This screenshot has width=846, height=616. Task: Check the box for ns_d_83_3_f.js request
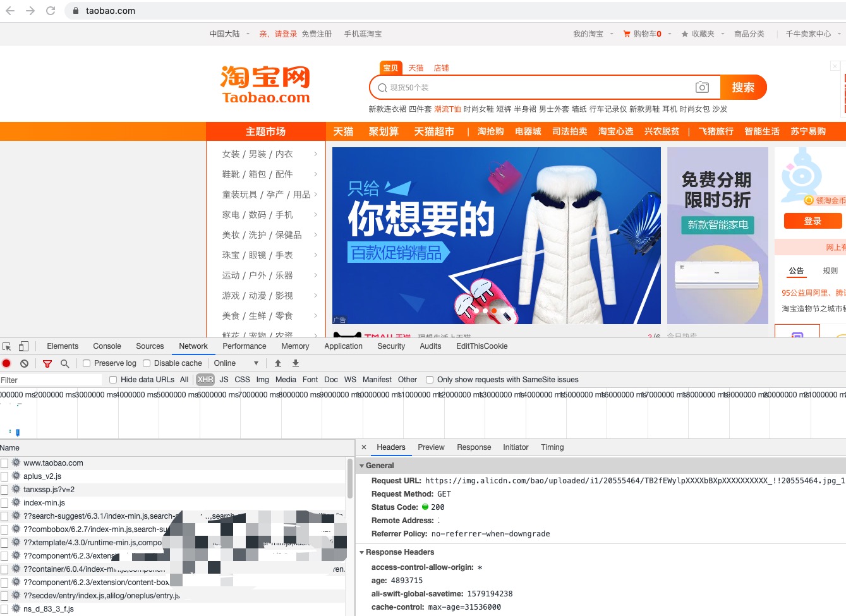[4, 609]
